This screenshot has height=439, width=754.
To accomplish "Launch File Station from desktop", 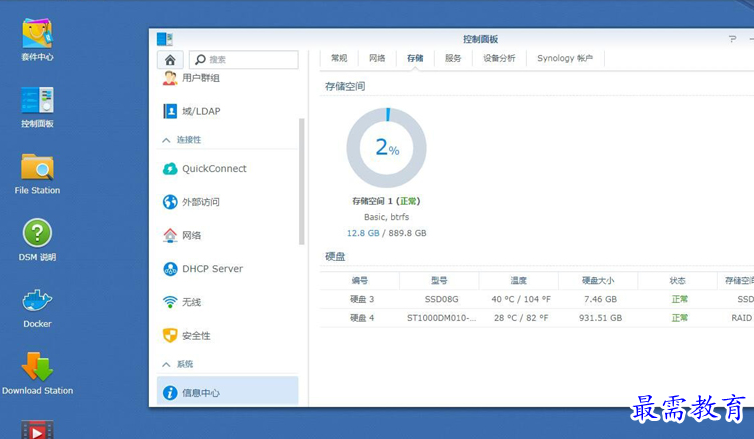I will [37, 174].
